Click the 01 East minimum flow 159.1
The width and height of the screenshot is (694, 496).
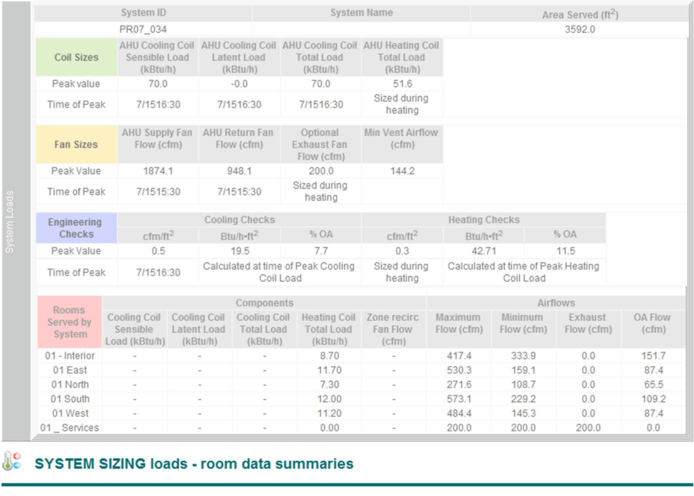(x=524, y=370)
